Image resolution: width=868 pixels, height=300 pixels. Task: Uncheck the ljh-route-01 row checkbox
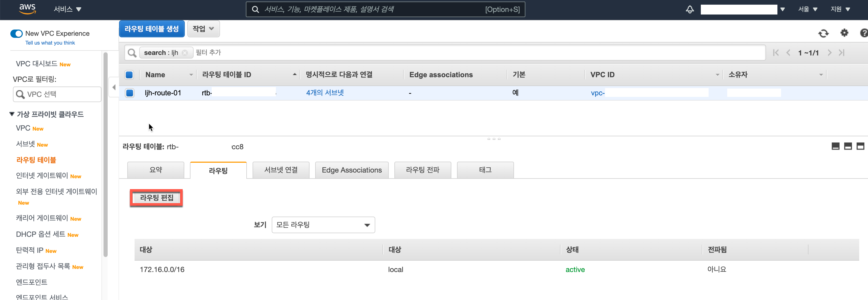[x=129, y=93]
